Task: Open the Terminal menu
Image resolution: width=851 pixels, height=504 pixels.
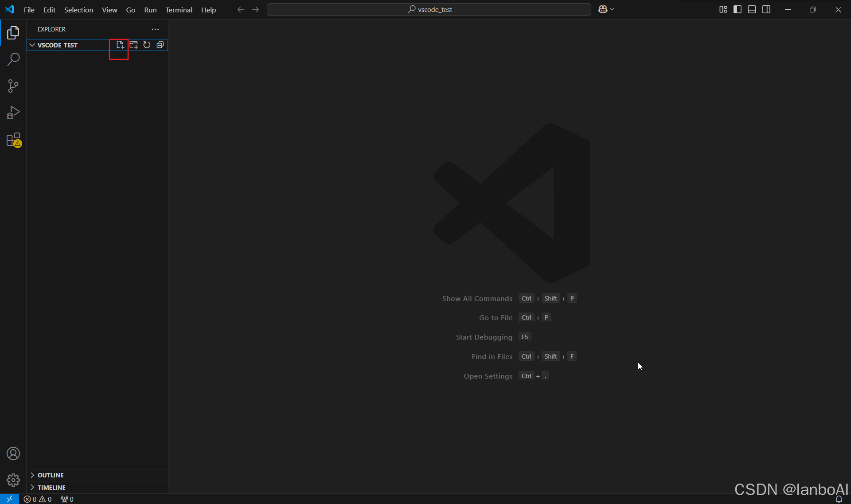Action: click(x=179, y=10)
